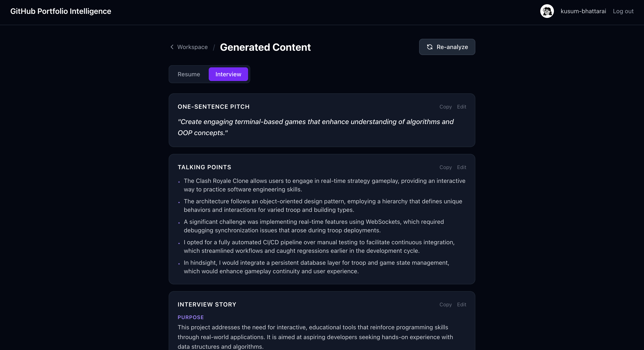
Task: Copy the One-Sentence Pitch
Action: (446, 107)
